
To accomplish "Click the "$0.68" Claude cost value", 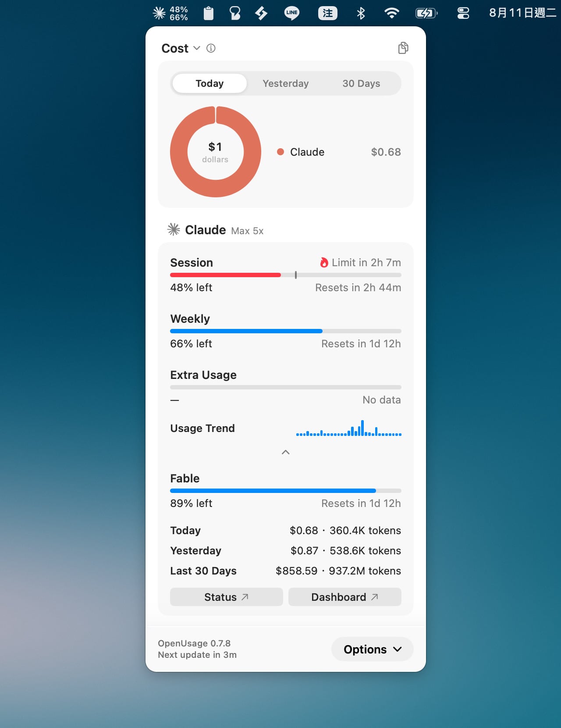I will click(x=386, y=152).
